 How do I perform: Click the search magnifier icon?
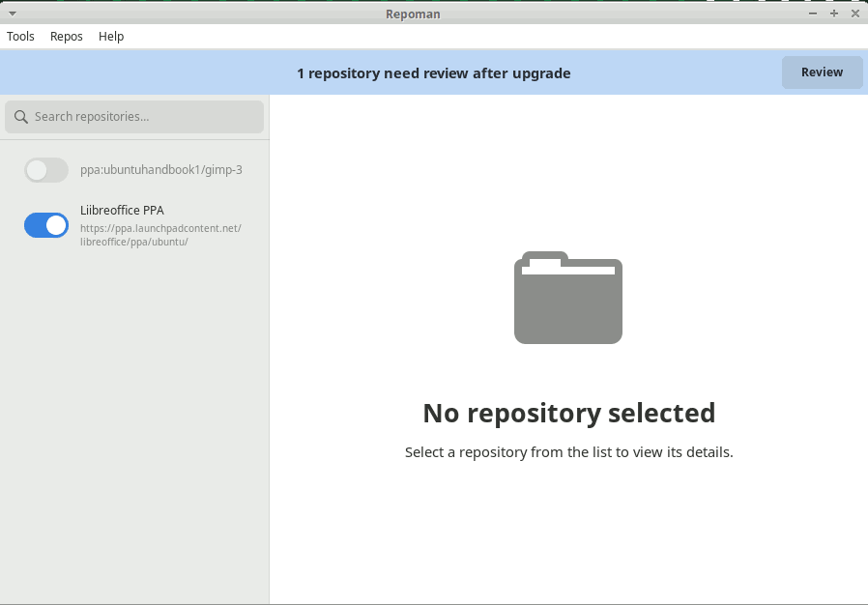point(21,117)
